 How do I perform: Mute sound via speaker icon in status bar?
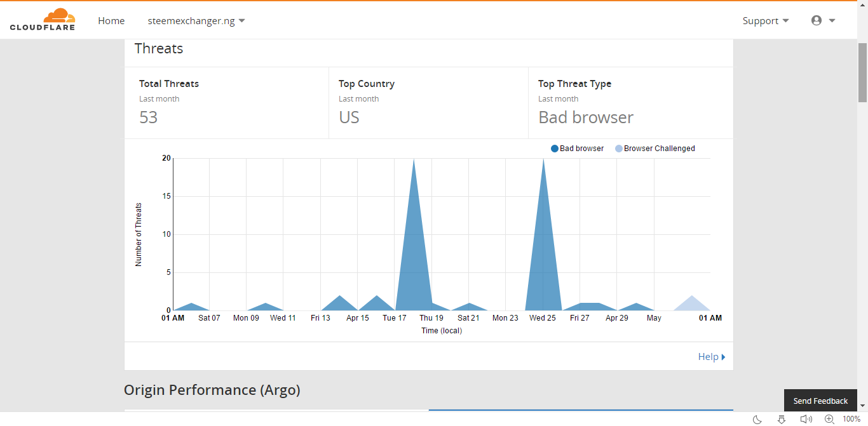pos(806,419)
